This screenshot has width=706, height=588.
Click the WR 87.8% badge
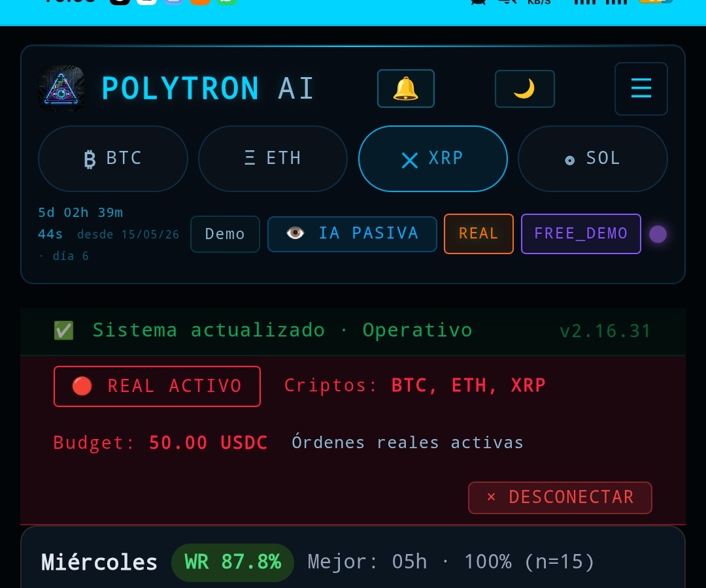(x=233, y=562)
